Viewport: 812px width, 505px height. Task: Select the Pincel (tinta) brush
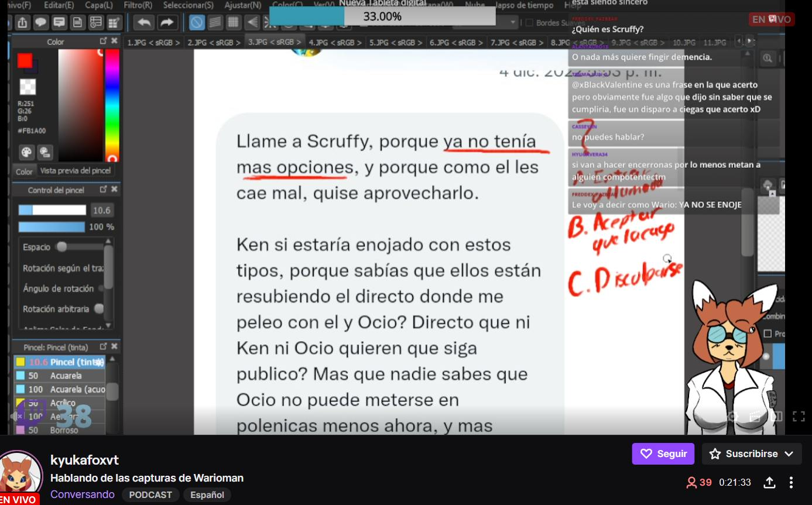[x=60, y=362]
